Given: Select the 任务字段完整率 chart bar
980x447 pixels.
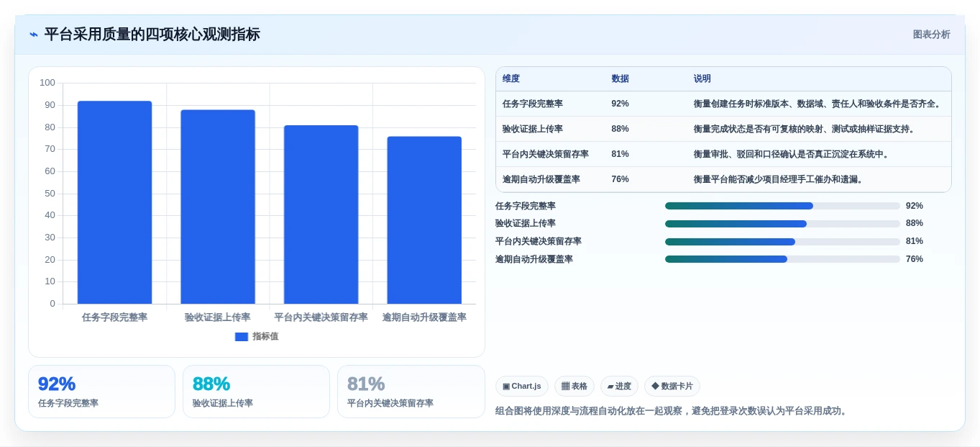Looking at the screenshot, I should point(115,202).
